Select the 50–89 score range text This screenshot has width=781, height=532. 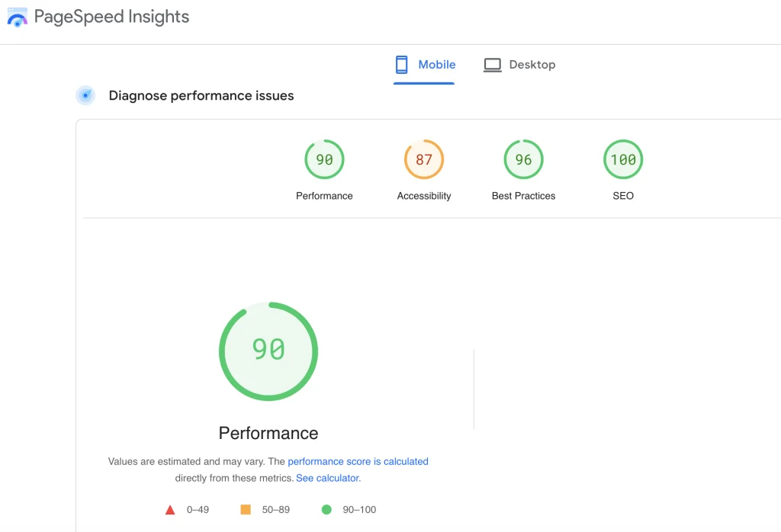coord(276,510)
